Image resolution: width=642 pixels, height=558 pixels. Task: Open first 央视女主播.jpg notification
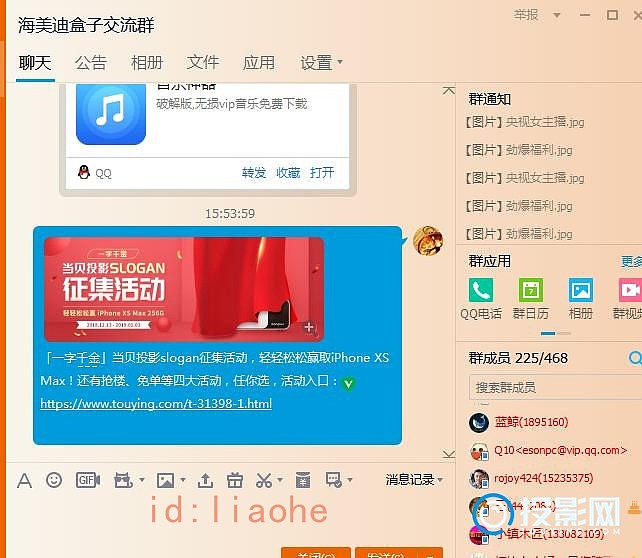[524, 122]
